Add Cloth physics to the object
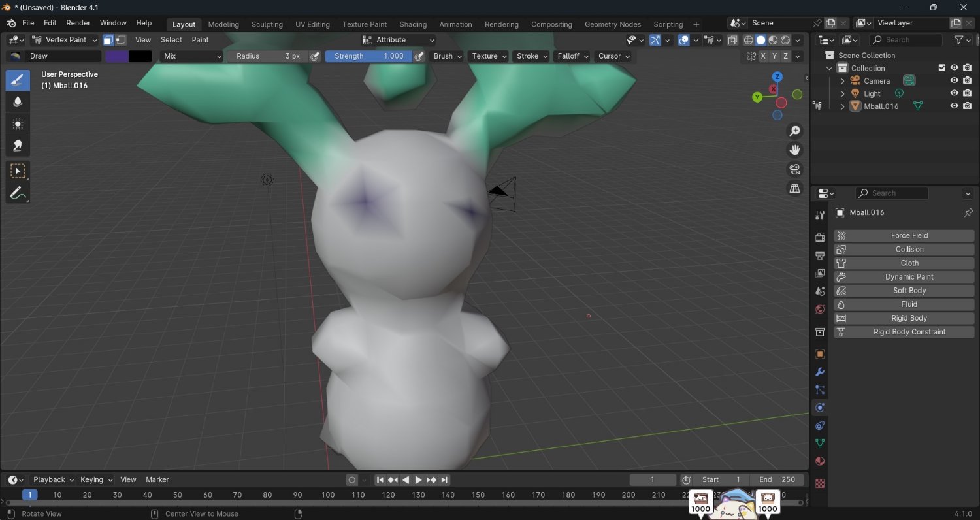This screenshot has height=520, width=980. coord(904,263)
